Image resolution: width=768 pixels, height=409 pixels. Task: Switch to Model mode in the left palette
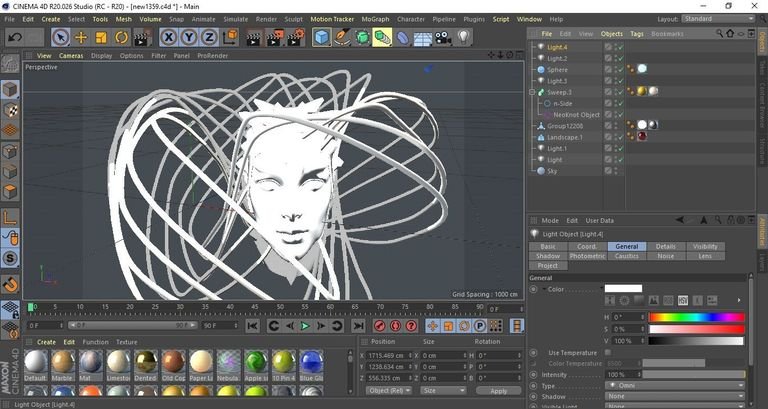(x=10, y=90)
